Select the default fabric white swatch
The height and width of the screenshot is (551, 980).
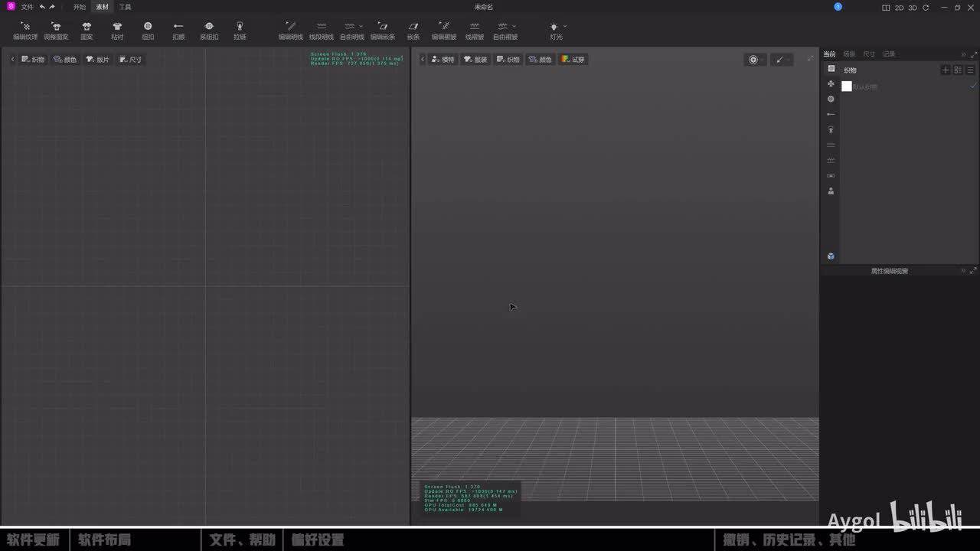coord(847,86)
